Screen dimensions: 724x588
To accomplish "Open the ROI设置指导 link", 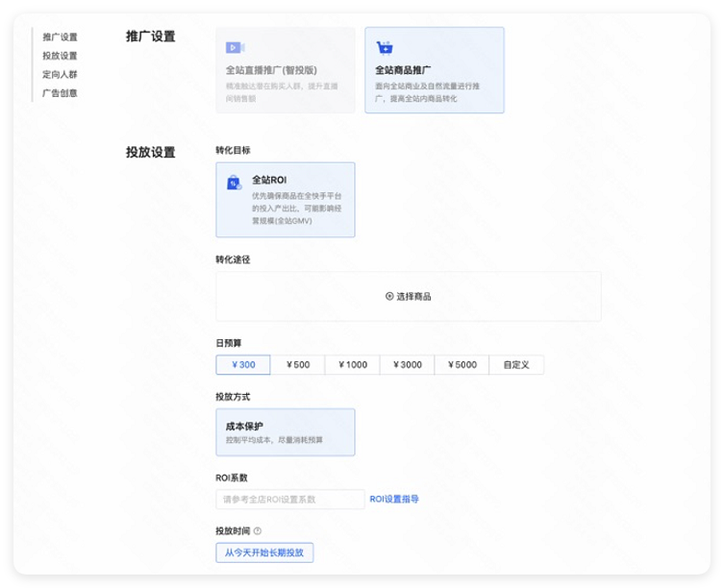I will [394, 499].
